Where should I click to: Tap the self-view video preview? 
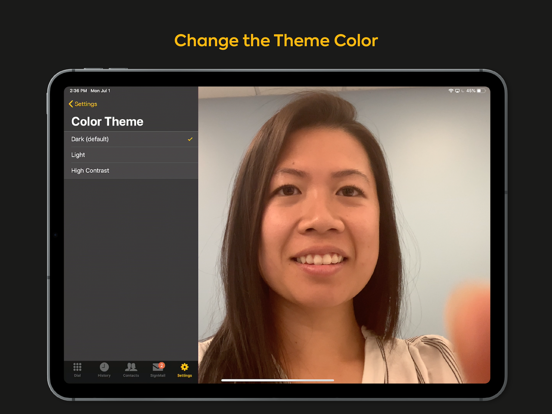click(344, 235)
